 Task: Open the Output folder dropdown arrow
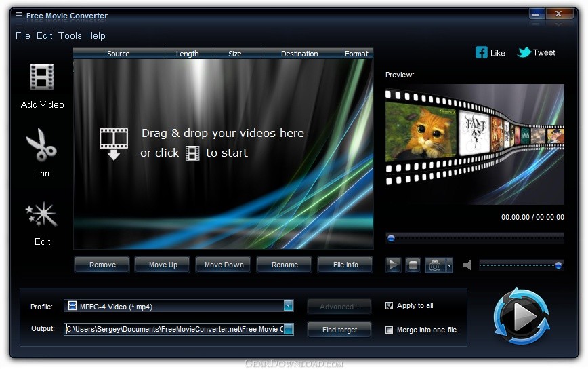coord(289,329)
